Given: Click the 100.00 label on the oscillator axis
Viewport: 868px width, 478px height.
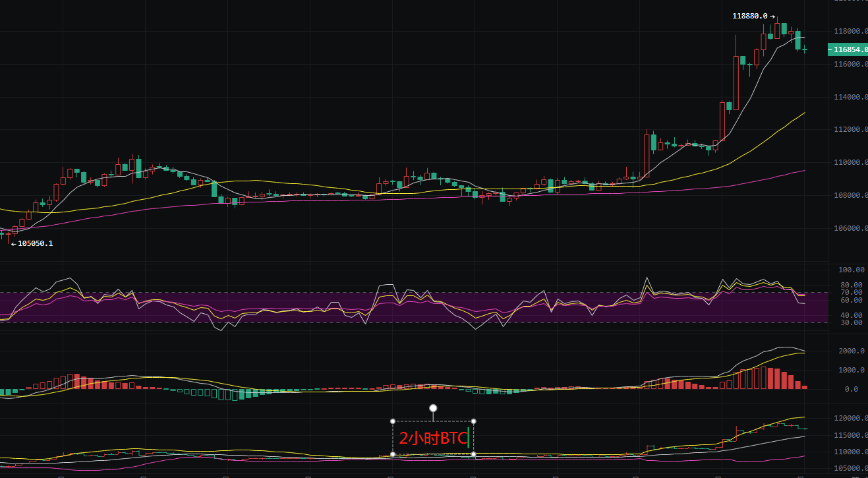Looking at the screenshot, I should click(x=851, y=270).
